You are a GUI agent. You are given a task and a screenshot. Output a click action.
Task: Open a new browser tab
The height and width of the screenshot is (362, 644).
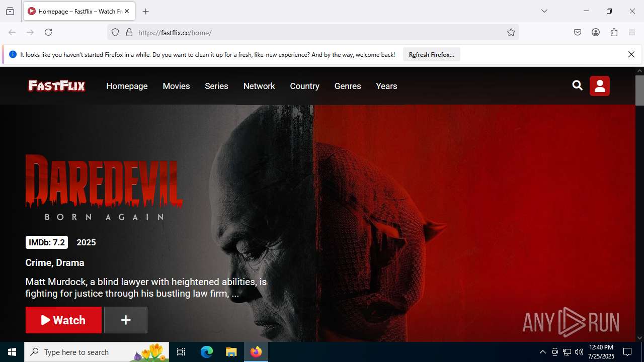(146, 11)
